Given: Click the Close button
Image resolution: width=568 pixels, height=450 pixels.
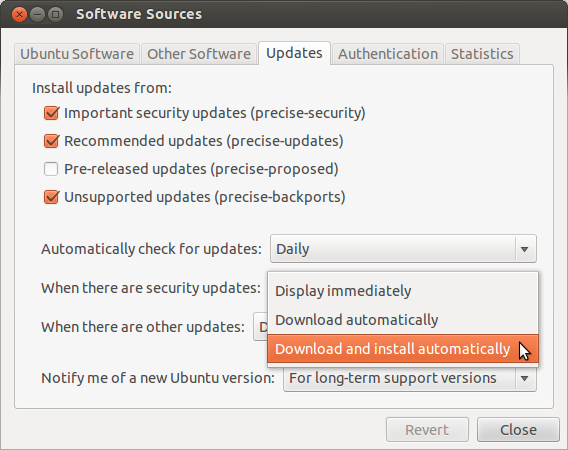Looking at the screenshot, I should pyautogui.click(x=518, y=430).
